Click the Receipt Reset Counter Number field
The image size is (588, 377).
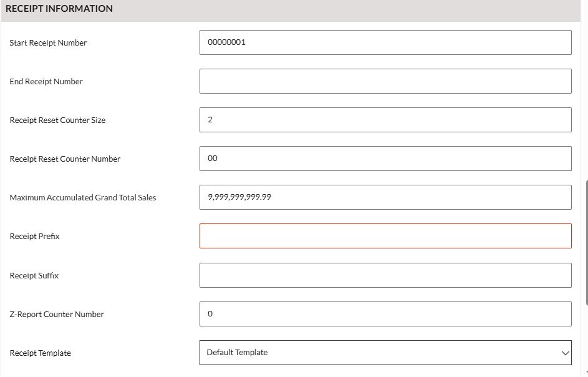(x=385, y=159)
